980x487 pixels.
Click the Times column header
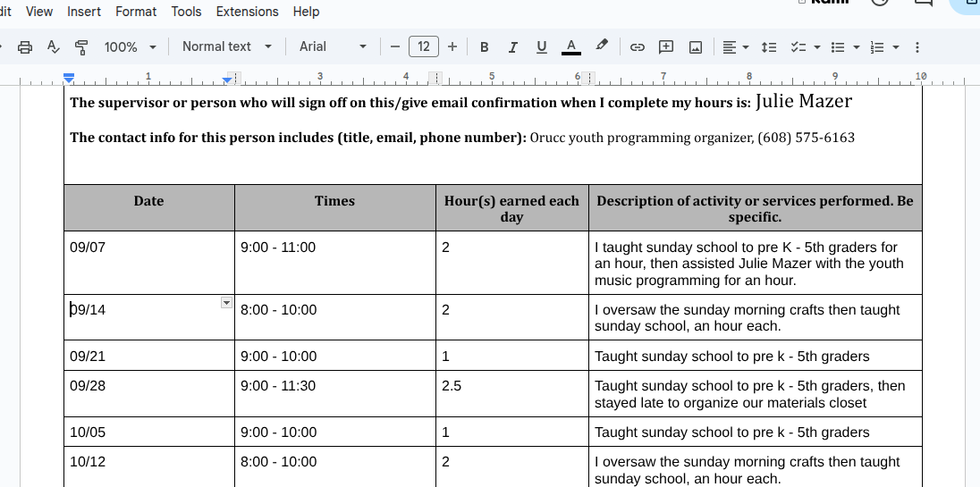pyautogui.click(x=335, y=207)
